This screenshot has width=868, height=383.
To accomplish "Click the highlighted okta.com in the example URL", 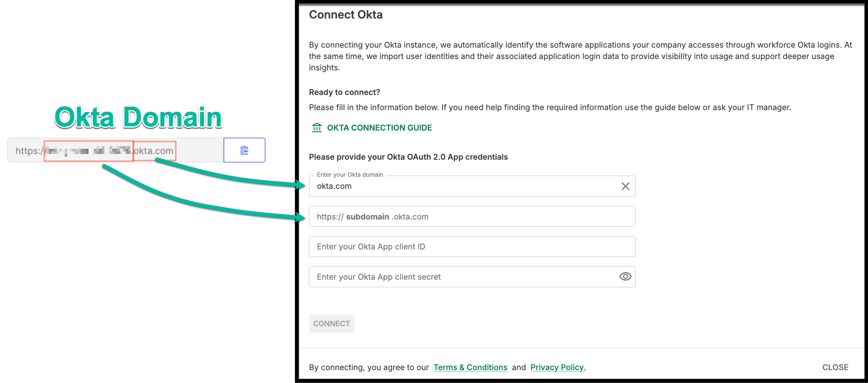I will [154, 151].
